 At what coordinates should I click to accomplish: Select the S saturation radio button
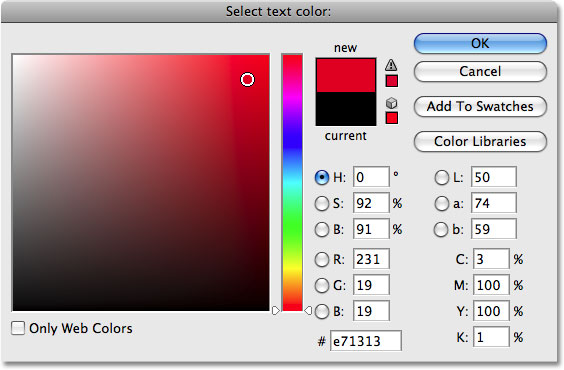click(322, 204)
